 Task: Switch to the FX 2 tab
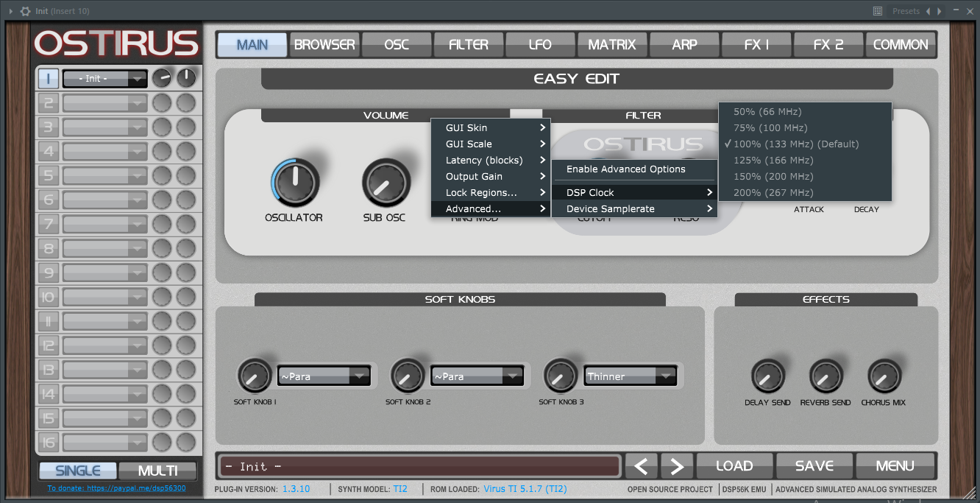click(x=828, y=44)
